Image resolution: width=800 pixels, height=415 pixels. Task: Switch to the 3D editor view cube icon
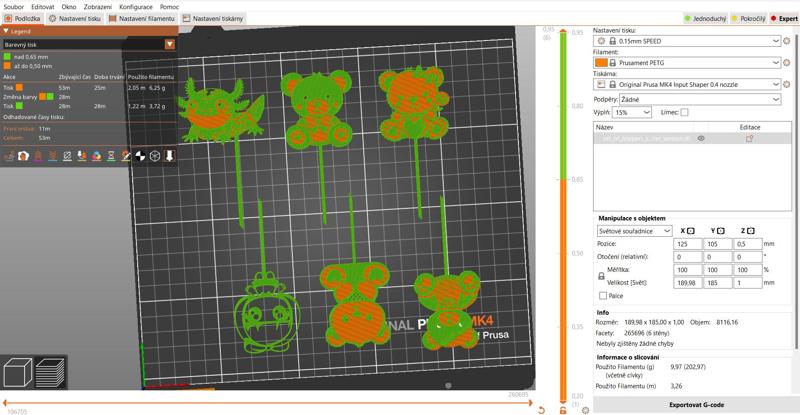pos(17,372)
